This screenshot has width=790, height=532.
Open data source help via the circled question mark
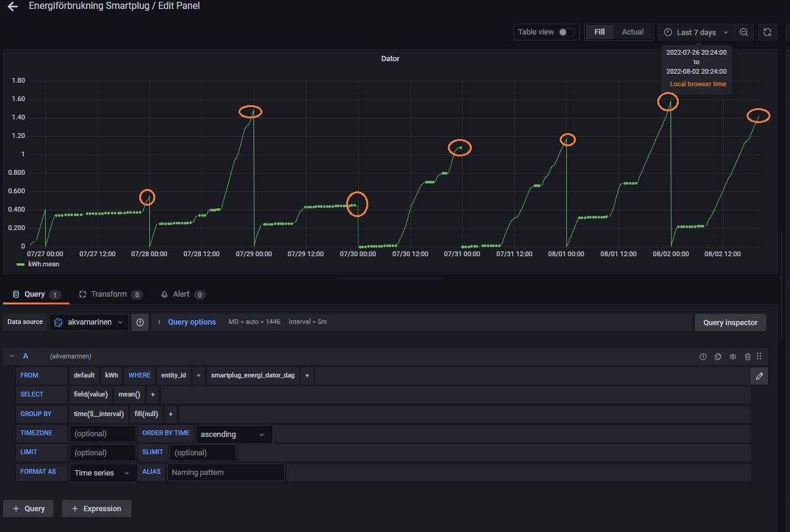(140, 322)
